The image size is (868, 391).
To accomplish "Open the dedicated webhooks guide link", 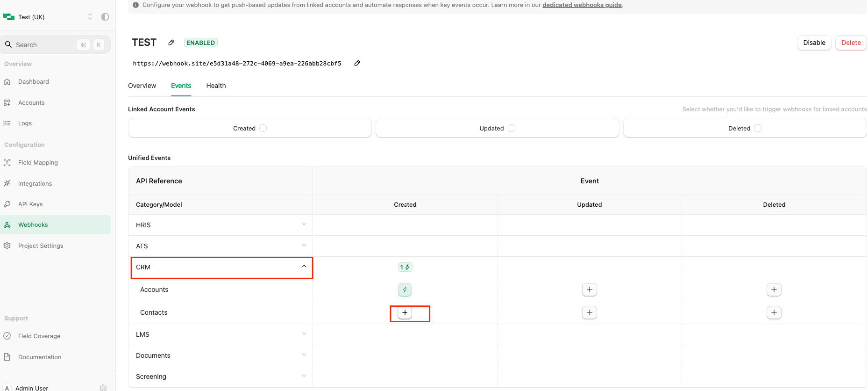I will tap(582, 5).
